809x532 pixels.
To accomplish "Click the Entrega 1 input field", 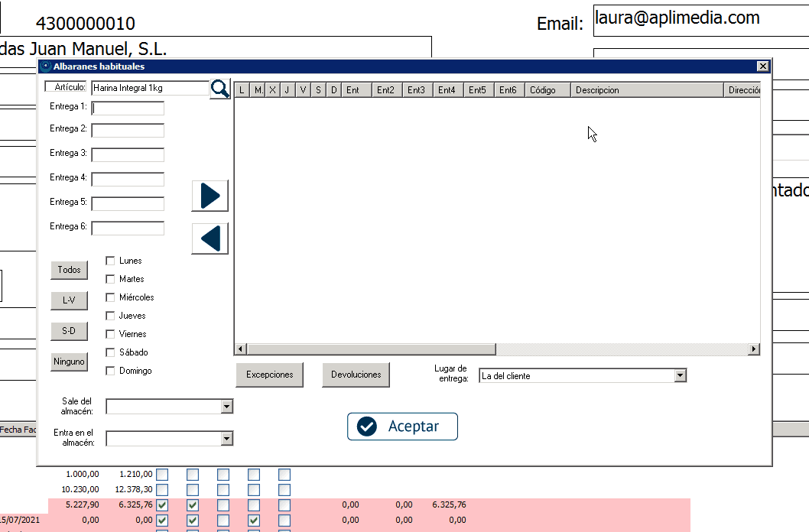I will click(x=128, y=109).
